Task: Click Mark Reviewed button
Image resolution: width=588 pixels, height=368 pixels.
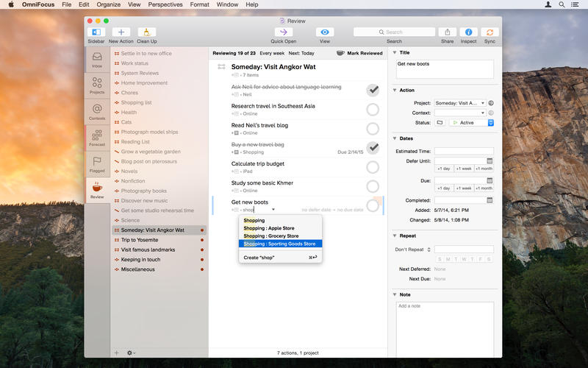Action: [x=359, y=53]
